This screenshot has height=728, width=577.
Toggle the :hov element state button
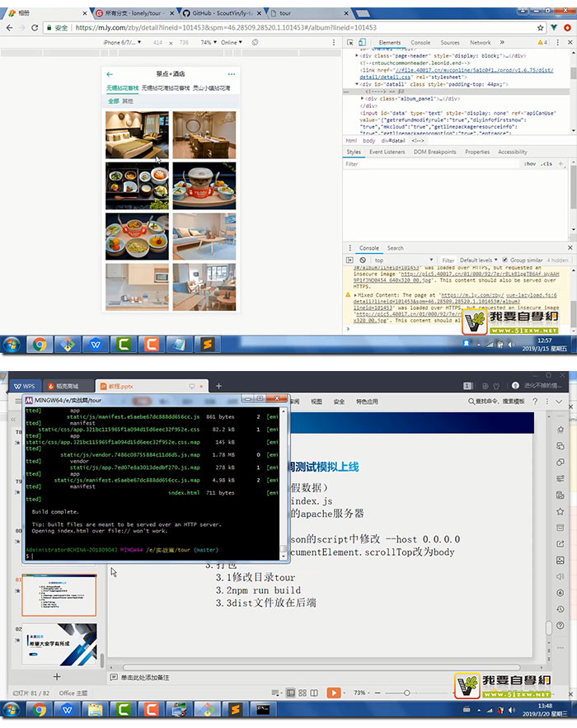530,164
